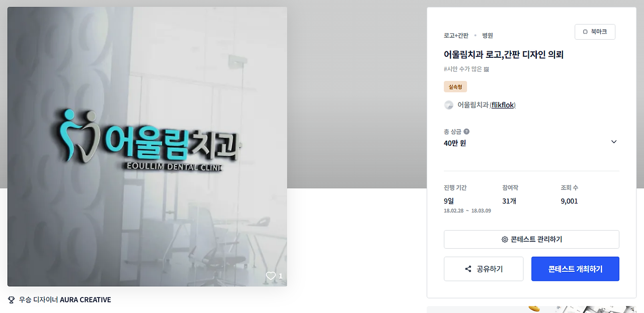This screenshot has width=644, height=313.
Task: Open winning designer AURA CREATIVE
Action: tap(86, 300)
